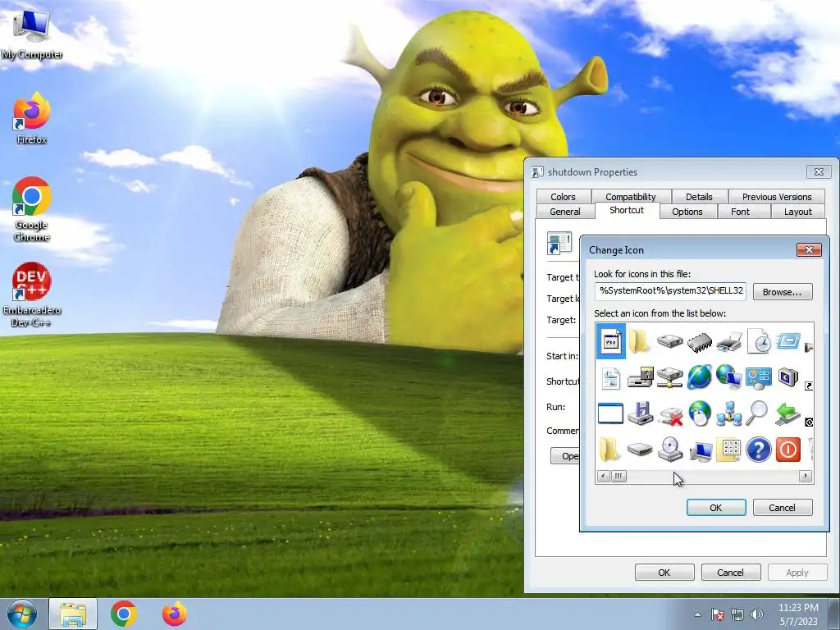Select the highlighted application window icon in the list

(610, 341)
